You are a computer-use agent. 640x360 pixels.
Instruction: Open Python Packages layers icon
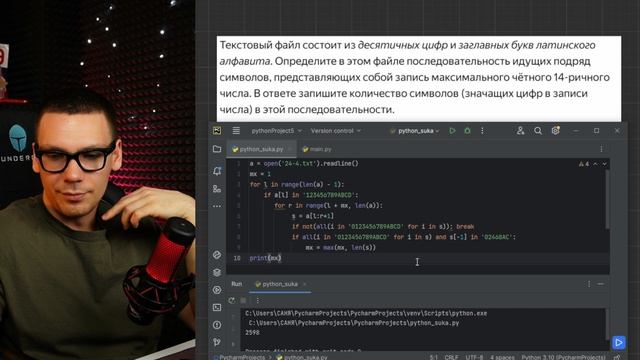(x=217, y=272)
